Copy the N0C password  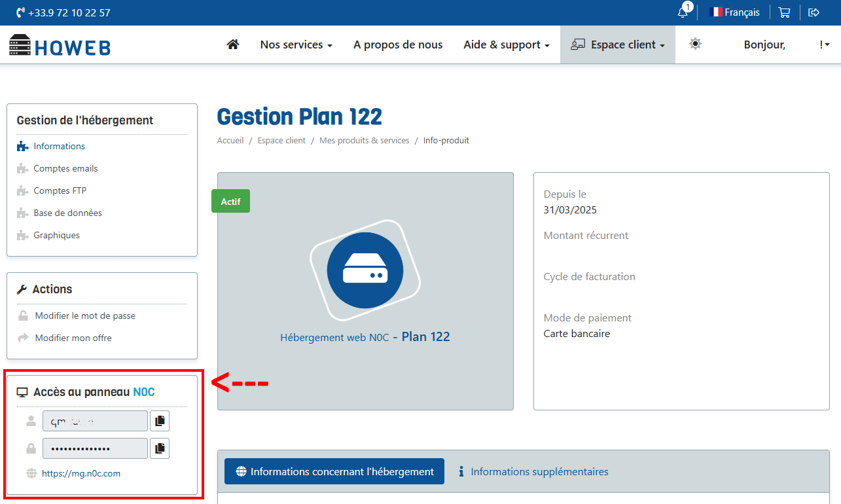point(160,448)
